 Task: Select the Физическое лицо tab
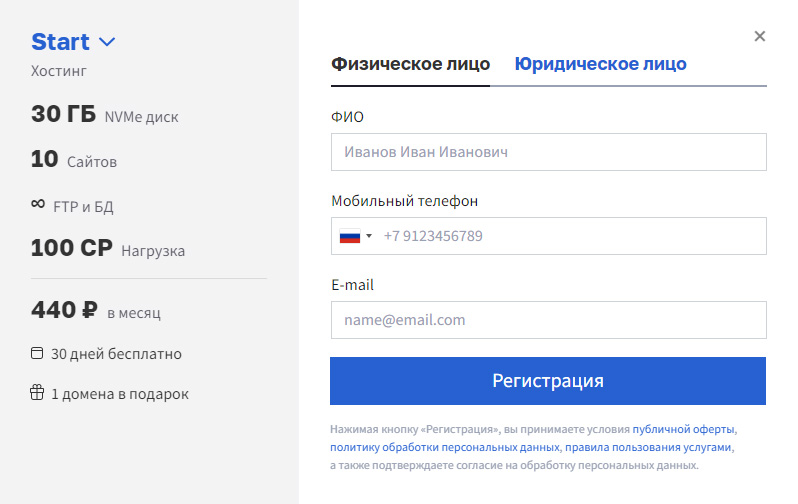pos(410,64)
